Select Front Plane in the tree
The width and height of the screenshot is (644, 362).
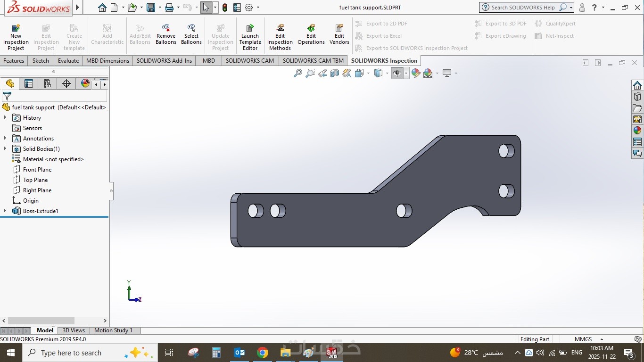(37, 170)
